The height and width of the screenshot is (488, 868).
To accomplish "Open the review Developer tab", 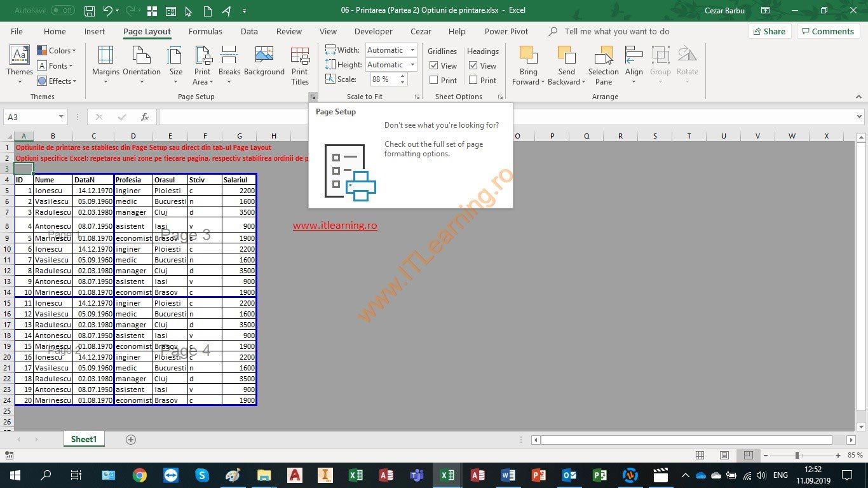I will point(374,31).
